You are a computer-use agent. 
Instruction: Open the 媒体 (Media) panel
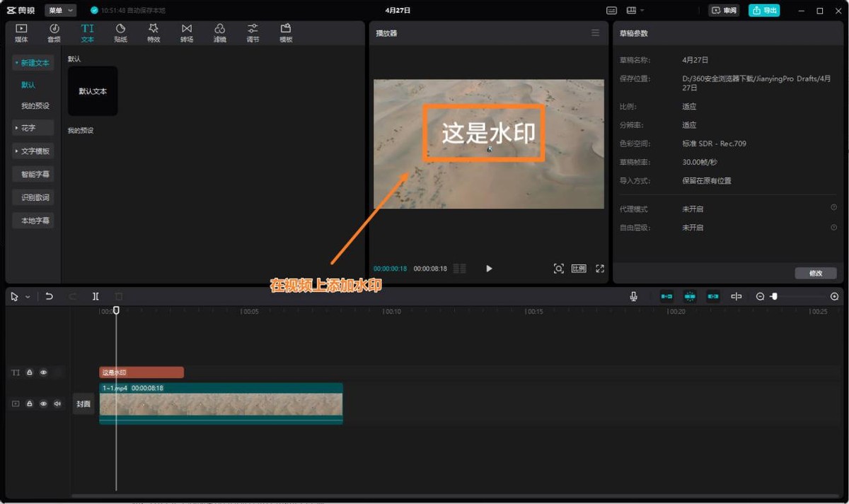[x=21, y=33]
